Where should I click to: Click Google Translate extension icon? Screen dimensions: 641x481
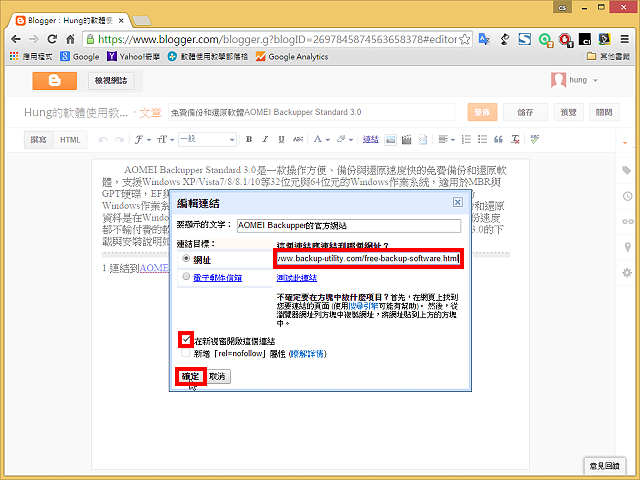[484, 39]
